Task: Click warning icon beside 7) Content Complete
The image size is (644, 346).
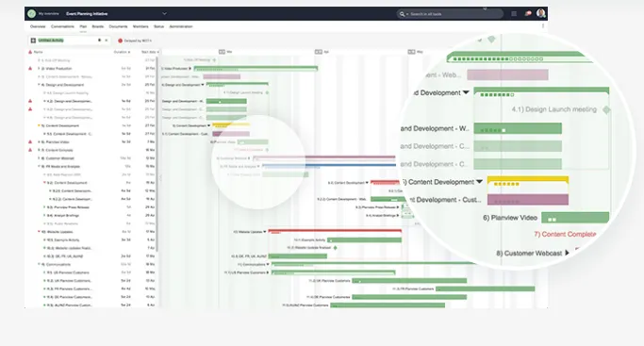Action: 30,150
